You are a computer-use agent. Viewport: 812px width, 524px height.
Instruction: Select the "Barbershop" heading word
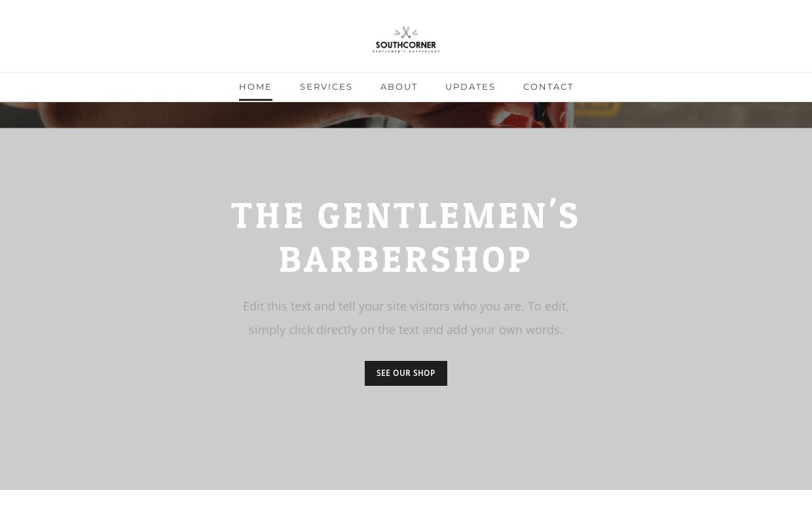406,259
